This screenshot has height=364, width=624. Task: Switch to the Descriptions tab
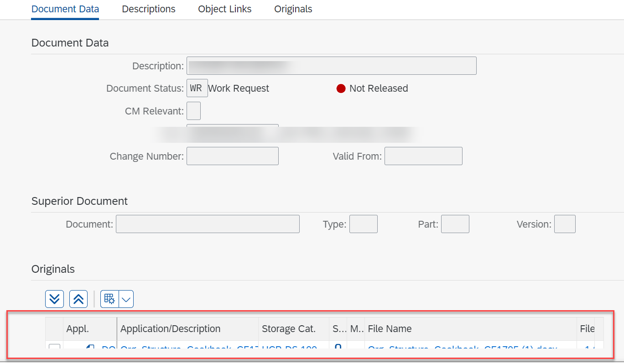[x=149, y=9]
